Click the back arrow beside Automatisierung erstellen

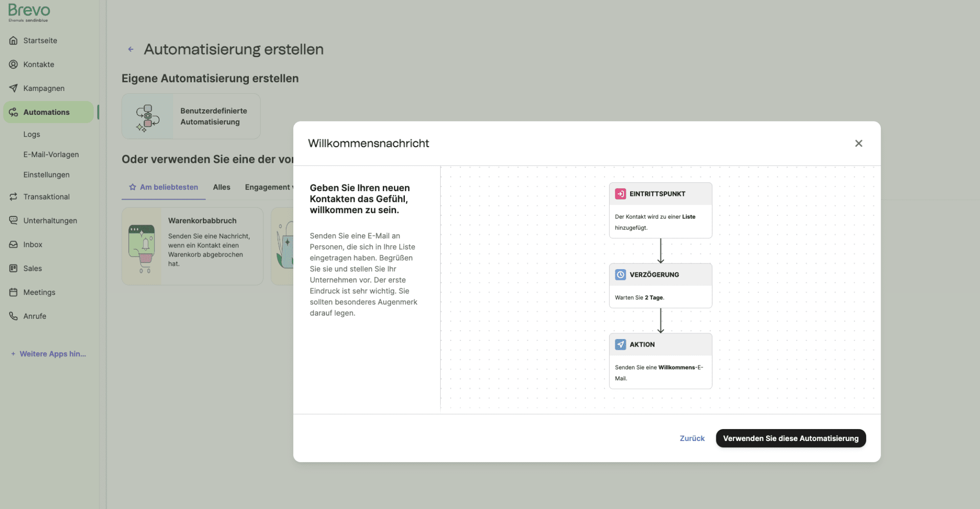point(131,49)
